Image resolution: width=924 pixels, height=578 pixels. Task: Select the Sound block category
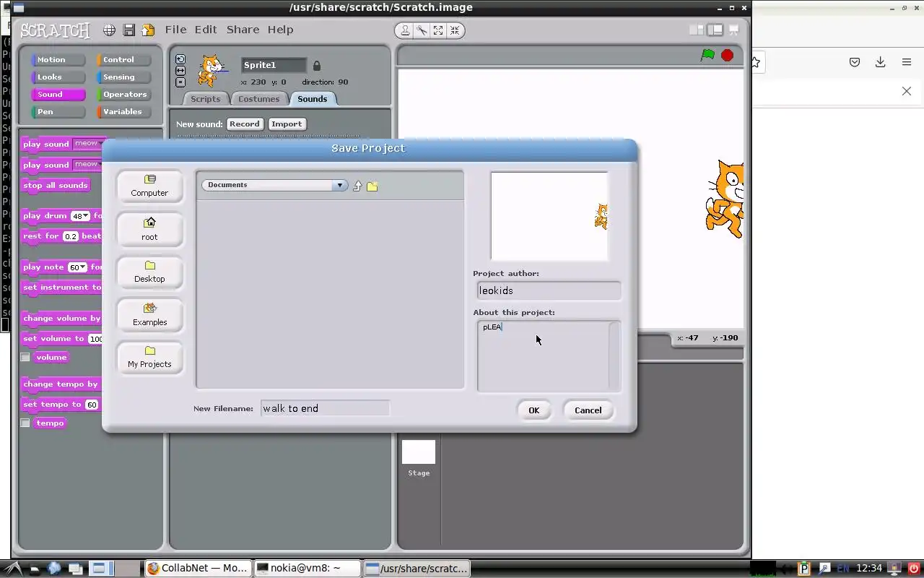(x=57, y=95)
